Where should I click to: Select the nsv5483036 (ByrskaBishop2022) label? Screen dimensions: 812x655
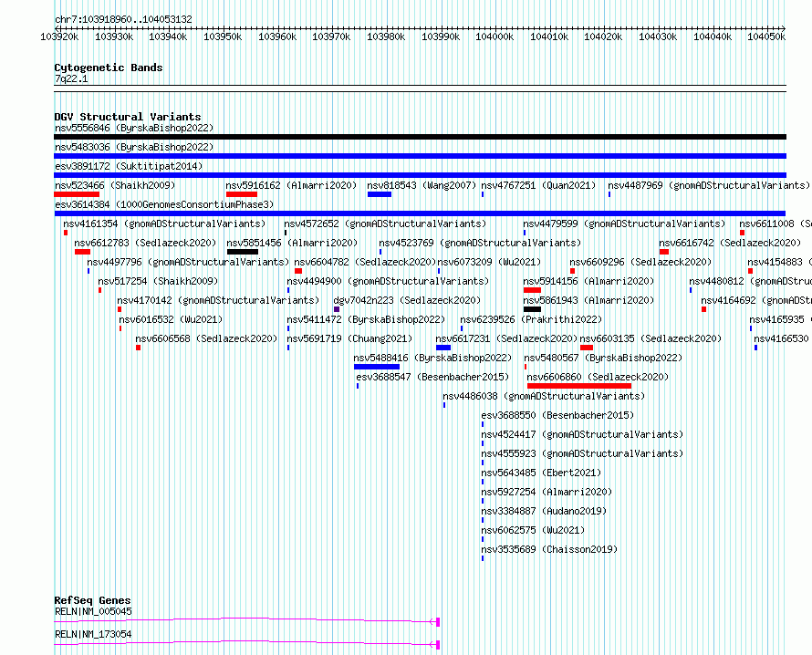click(x=134, y=147)
